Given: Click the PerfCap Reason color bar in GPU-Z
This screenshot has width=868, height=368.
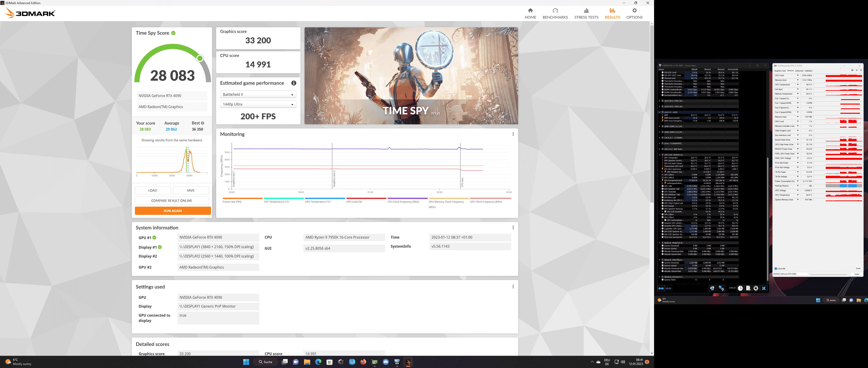Looking at the screenshot, I should 843,186.
